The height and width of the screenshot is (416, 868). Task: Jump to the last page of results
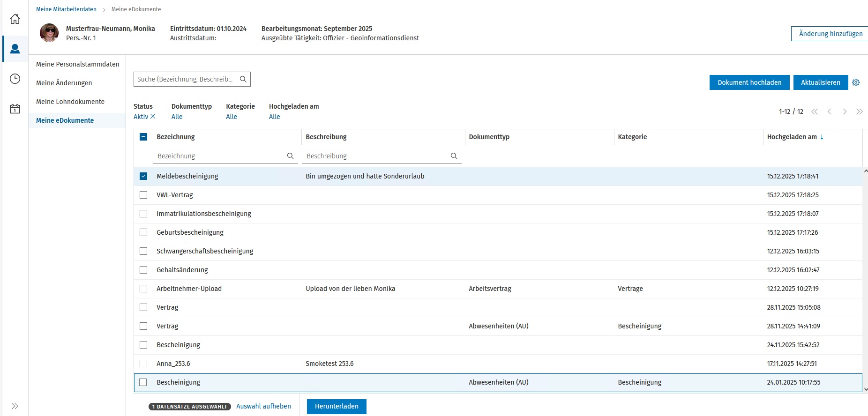(x=860, y=111)
